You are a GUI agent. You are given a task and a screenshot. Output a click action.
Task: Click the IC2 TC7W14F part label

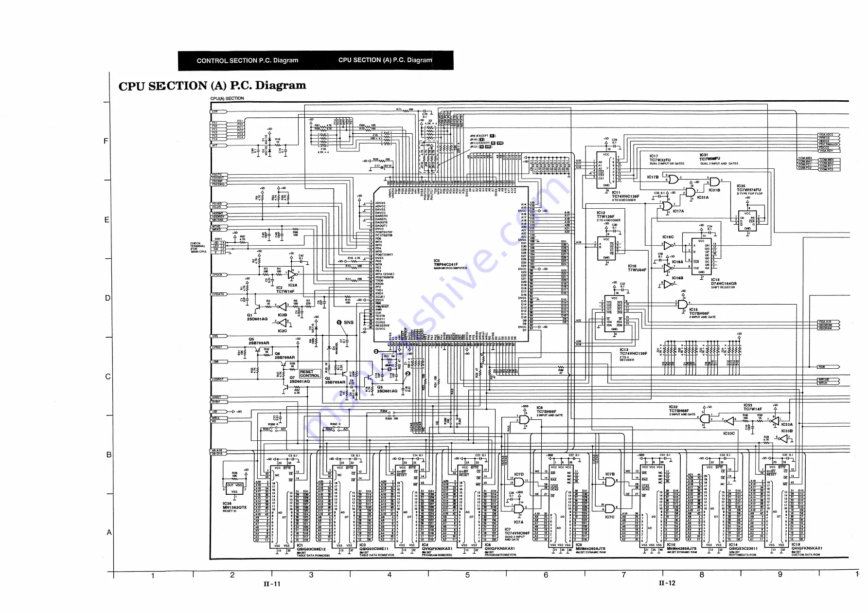click(285, 289)
